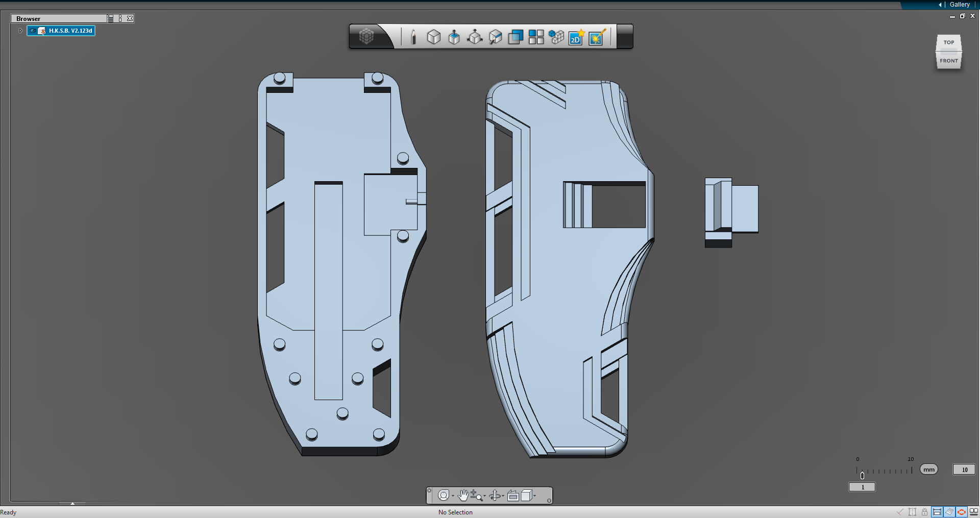Image resolution: width=980 pixels, height=518 pixels.
Task: Open the visual style dropdown arrow
Action: (534, 496)
